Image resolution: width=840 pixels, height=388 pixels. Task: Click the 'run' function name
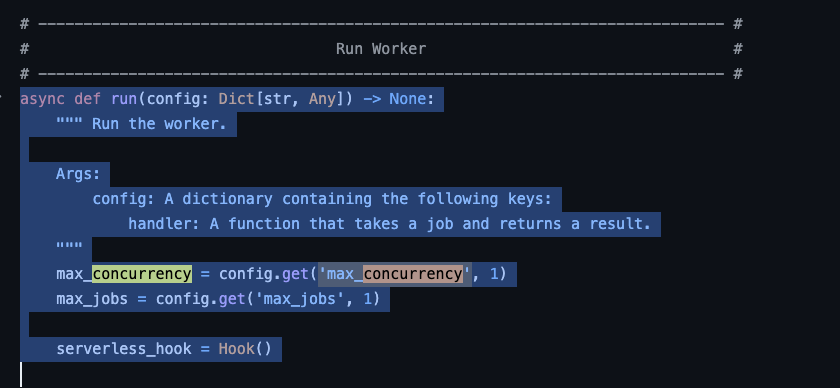pos(124,99)
